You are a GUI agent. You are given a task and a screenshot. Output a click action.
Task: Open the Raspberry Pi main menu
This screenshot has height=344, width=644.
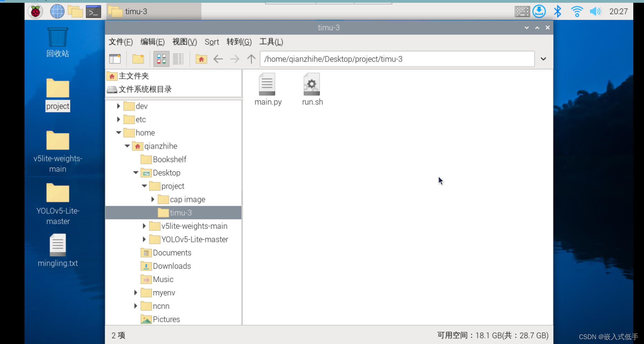(35, 11)
